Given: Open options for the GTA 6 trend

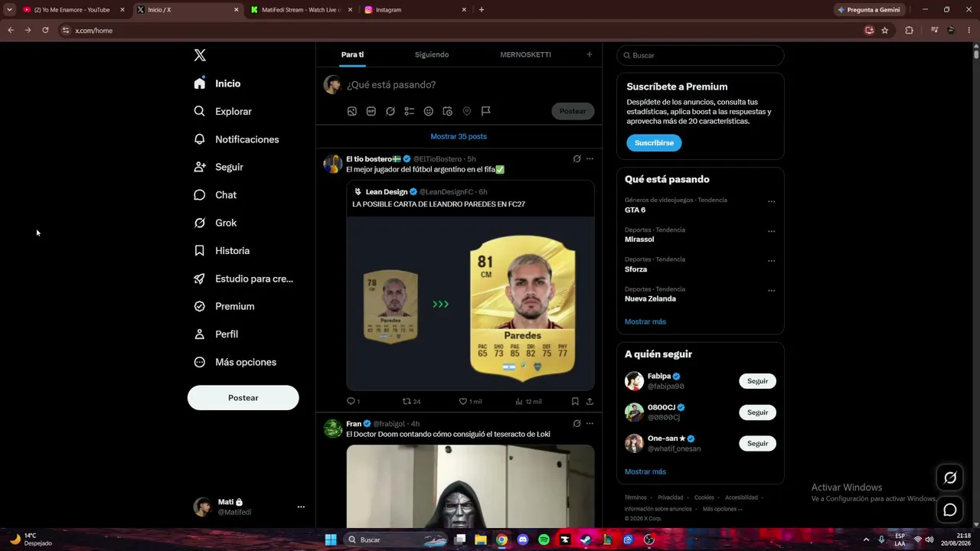Looking at the screenshot, I should (771, 201).
